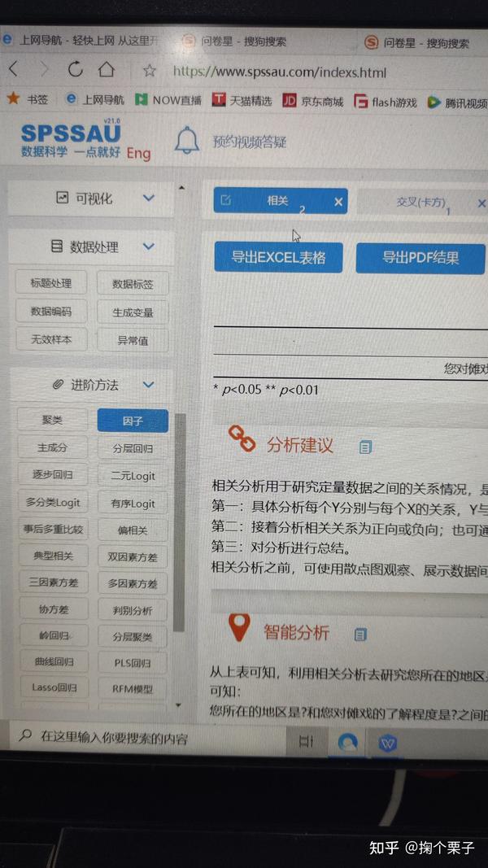488x868 pixels.
Task: Click the browser refresh icon
Action: coord(76,69)
